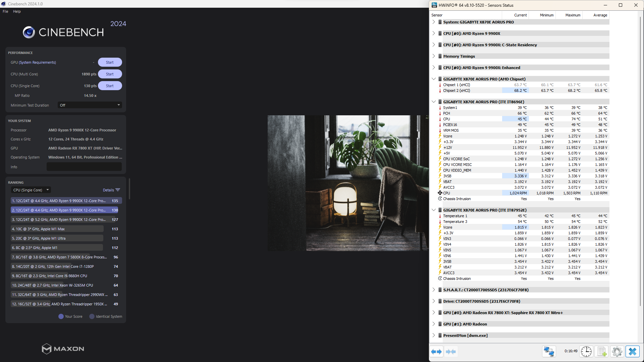Start the CPU (Single Core) benchmark
The height and width of the screenshot is (362, 644).
[110, 86]
